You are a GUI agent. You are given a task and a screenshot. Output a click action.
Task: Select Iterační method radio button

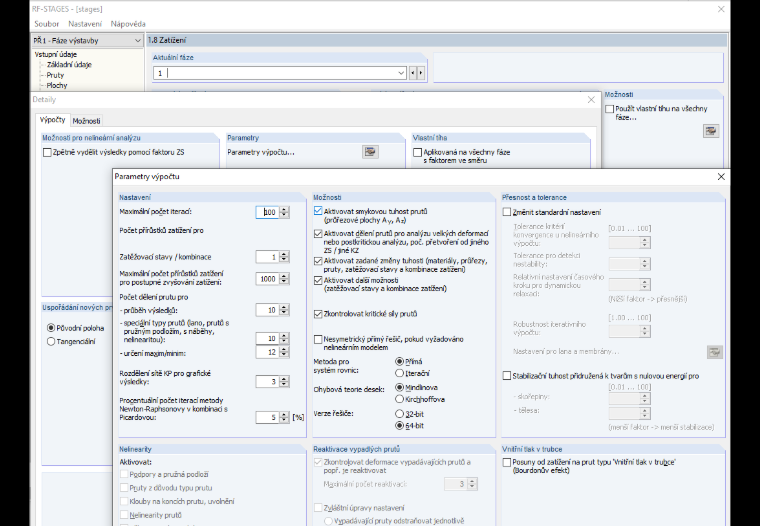(399, 373)
